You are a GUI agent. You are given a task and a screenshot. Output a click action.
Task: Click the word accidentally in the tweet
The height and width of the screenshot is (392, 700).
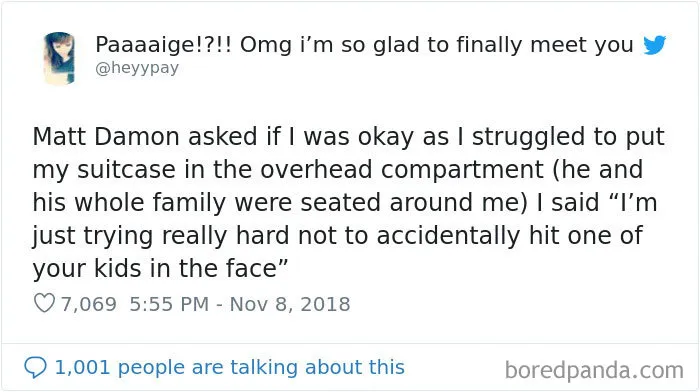448,236
